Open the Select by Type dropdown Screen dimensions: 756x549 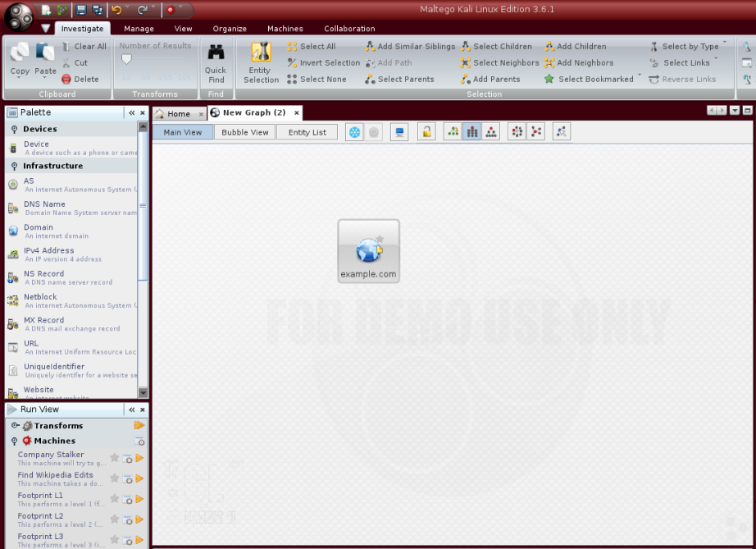click(x=725, y=43)
